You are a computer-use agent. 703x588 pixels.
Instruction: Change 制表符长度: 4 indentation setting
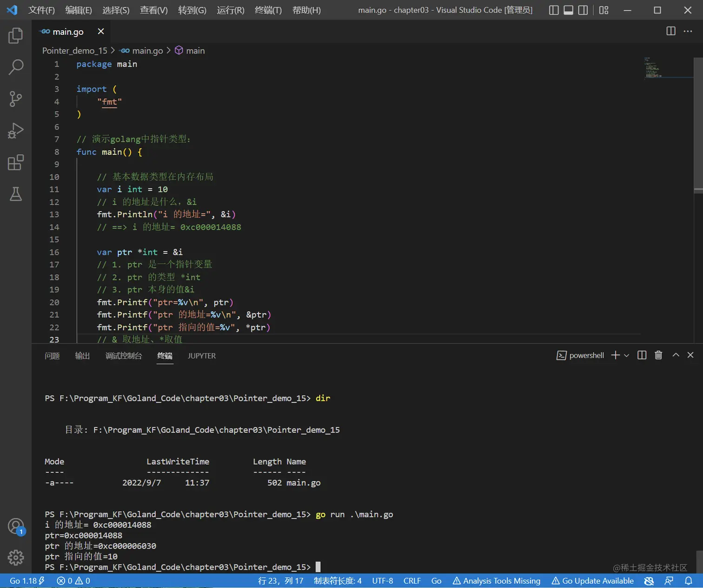[x=338, y=581]
